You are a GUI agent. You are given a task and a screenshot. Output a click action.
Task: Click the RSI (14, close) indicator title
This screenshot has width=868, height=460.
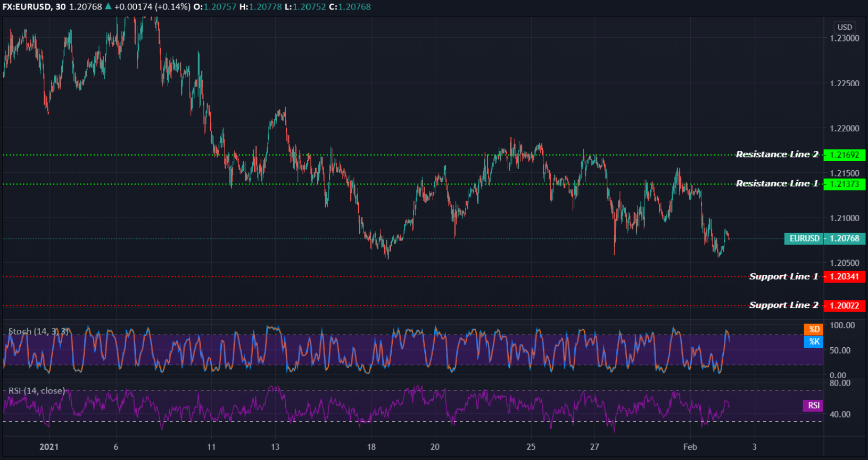pyautogui.click(x=37, y=391)
